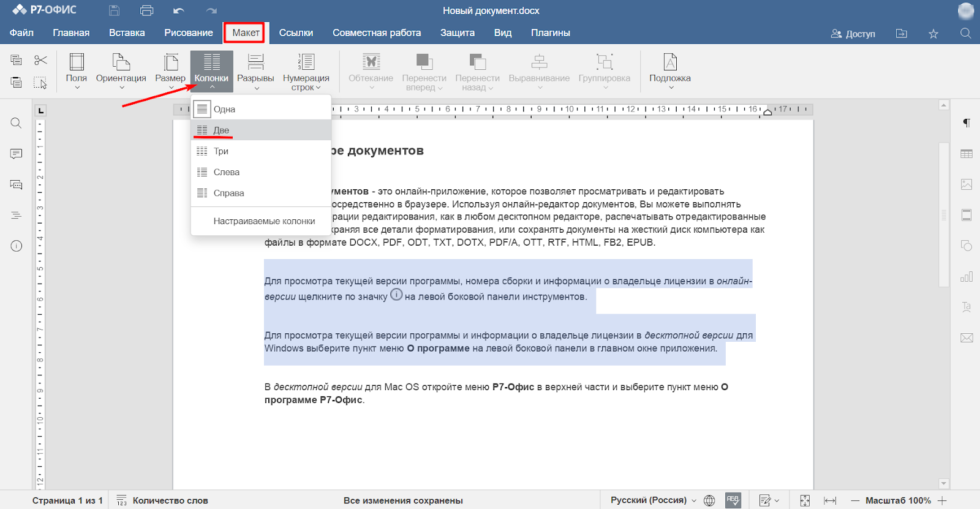Select Одна column option
The width and height of the screenshot is (980, 509).
click(261, 109)
